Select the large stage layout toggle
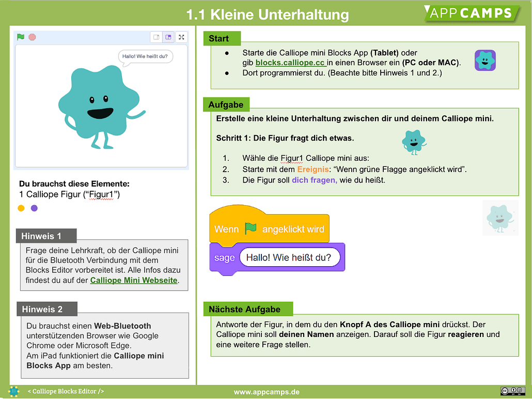The width and height of the screenshot is (532, 399). [168, 37]
